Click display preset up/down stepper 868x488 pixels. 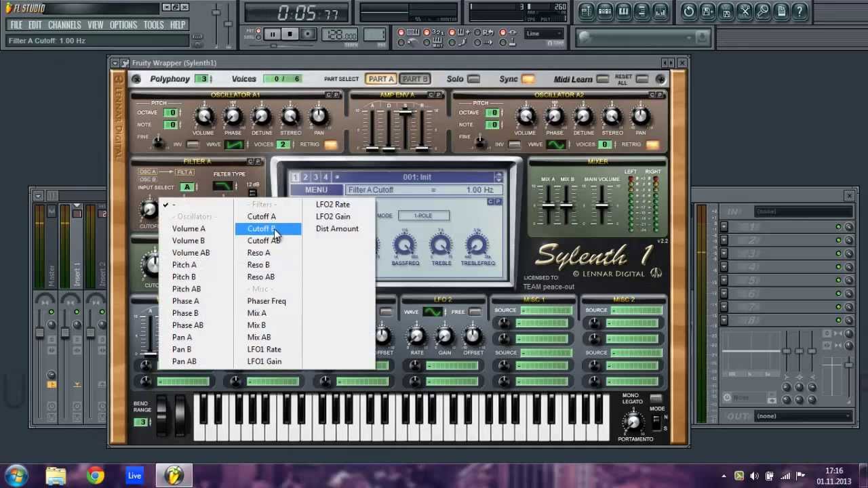point(498,178)
